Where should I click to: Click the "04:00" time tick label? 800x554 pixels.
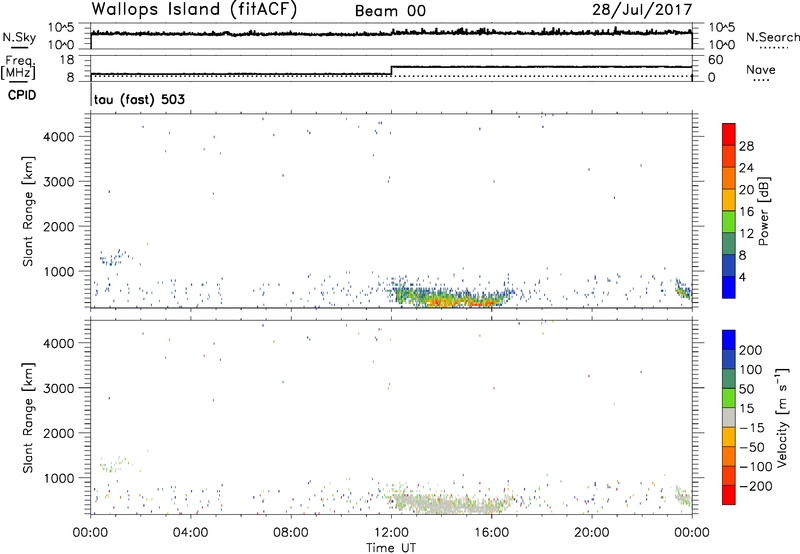tap(191, 533)
